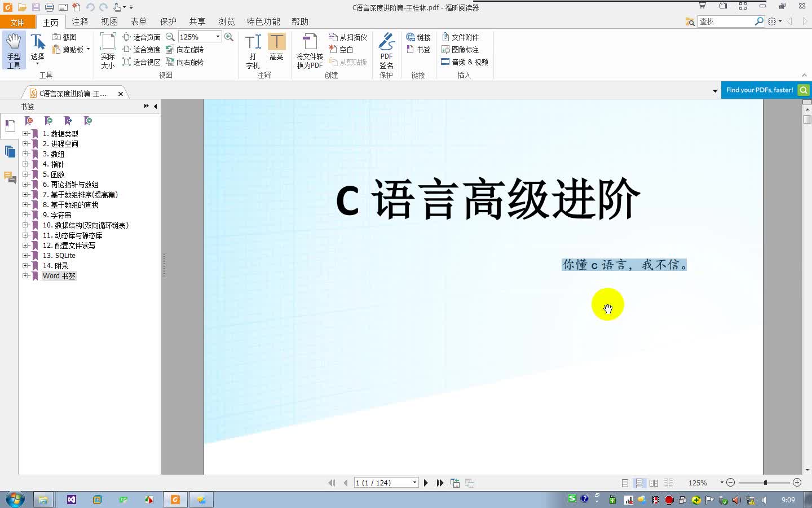Click the zoom in magnifier icon

229,37
